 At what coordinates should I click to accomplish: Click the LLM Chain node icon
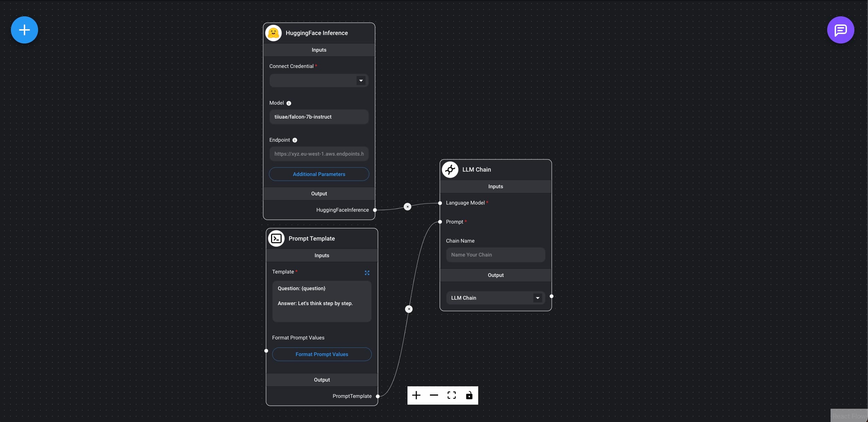(x=450, y=170)
